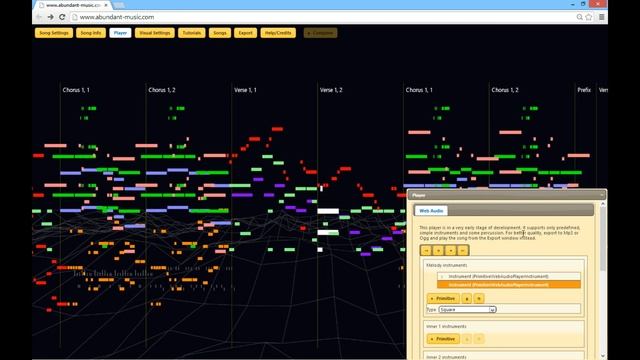Click the first player transport button

click(426, 250)
